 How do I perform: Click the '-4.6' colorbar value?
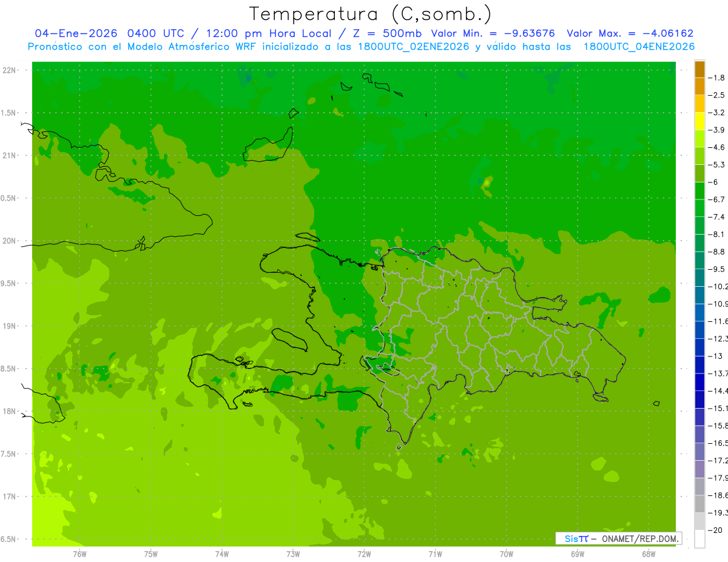[x=717, y=147]
